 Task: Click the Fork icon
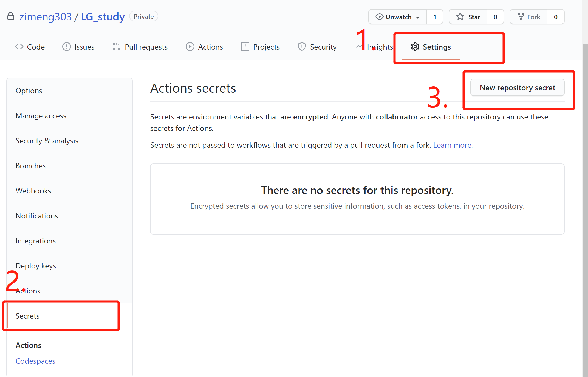[x=521, y=17]
